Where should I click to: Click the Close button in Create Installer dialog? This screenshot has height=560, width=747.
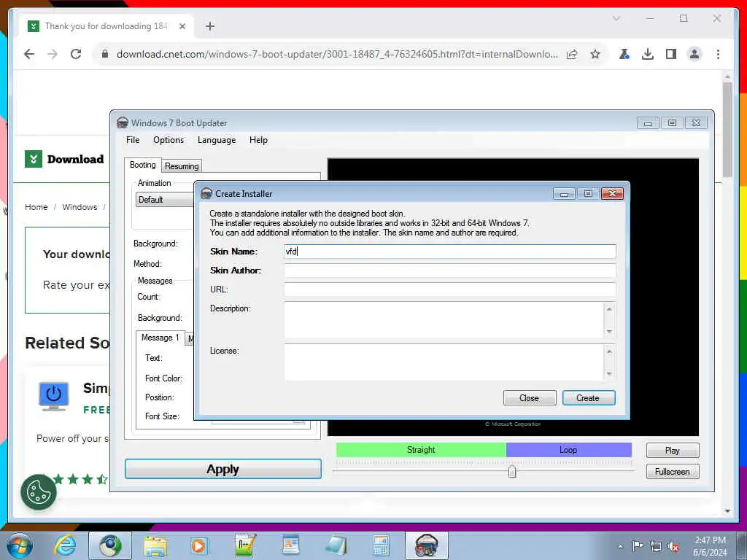coord(530,397)
